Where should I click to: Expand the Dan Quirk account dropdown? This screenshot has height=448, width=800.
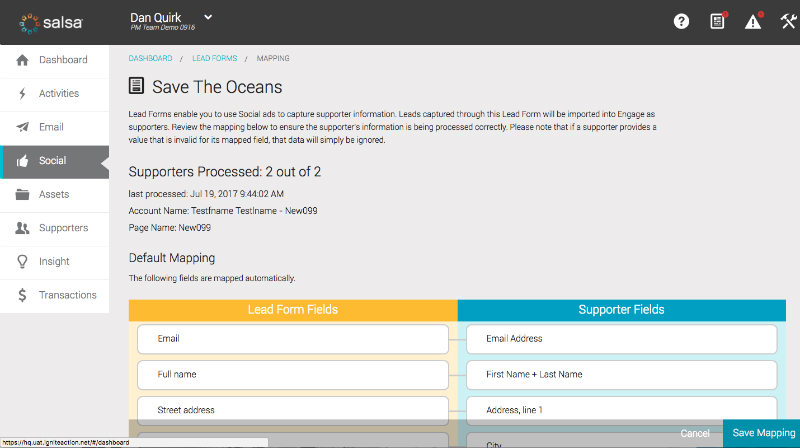[x=208, y=17]
